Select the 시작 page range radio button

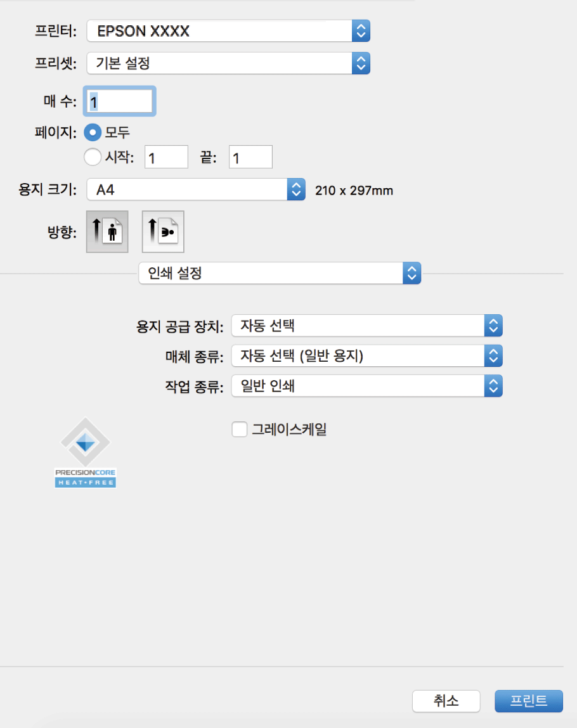93,157
